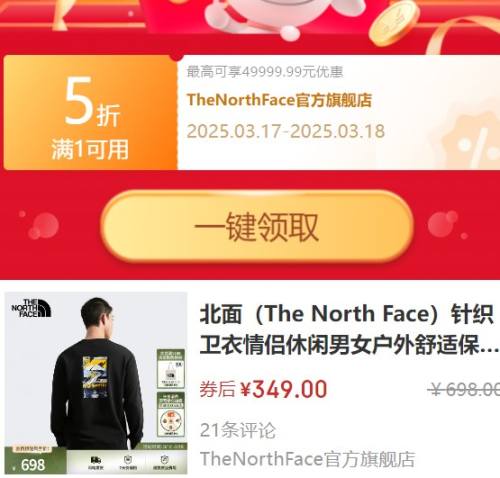
Task: Tap the delivery truck icon in product banner
Action: click(96, 460)
